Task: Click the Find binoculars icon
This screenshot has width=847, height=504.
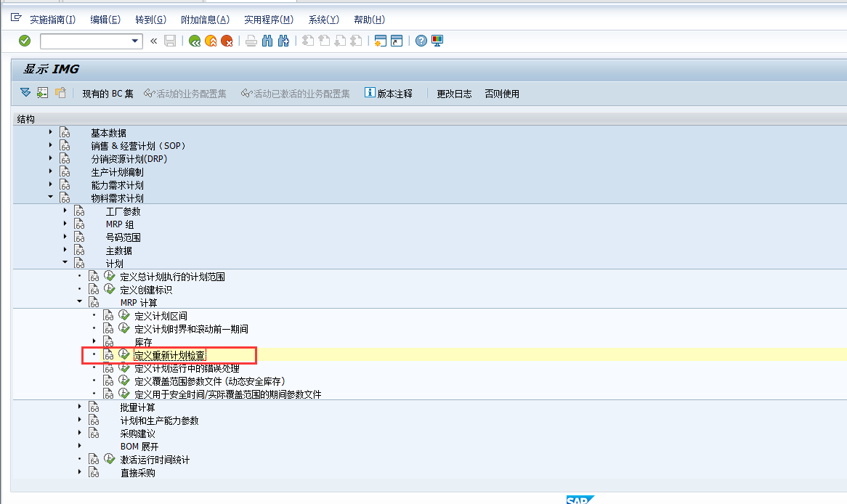Action: pos(267,41)
